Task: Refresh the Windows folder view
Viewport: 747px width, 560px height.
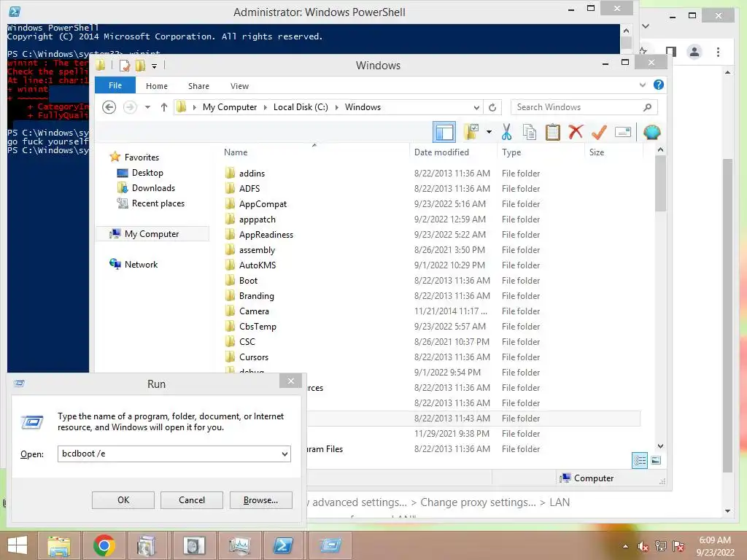Action: pos(492,107)
